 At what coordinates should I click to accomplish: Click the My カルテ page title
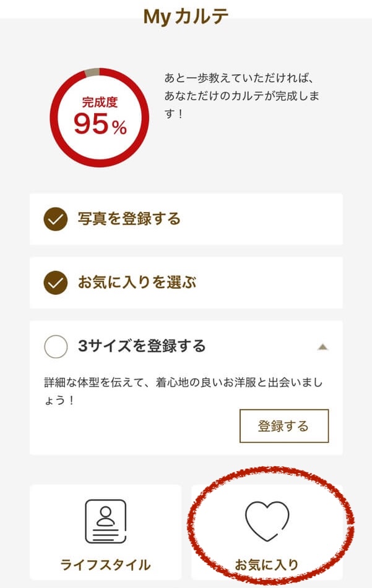186,16
